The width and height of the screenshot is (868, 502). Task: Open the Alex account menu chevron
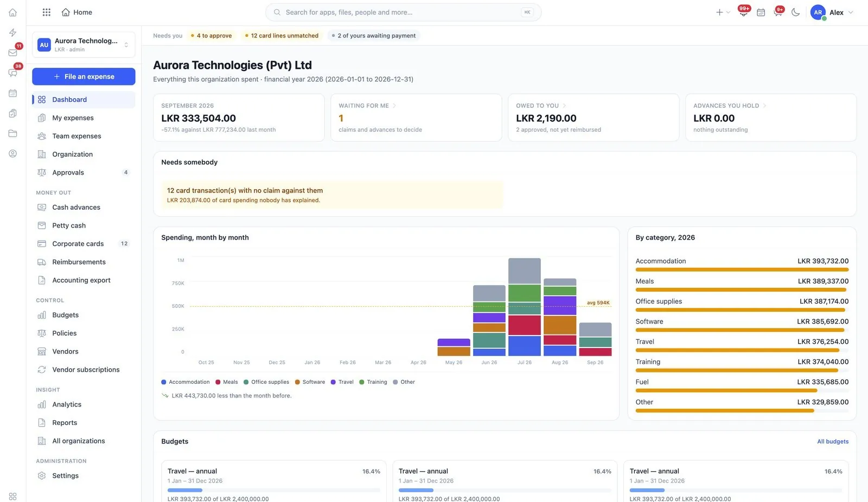851,12
